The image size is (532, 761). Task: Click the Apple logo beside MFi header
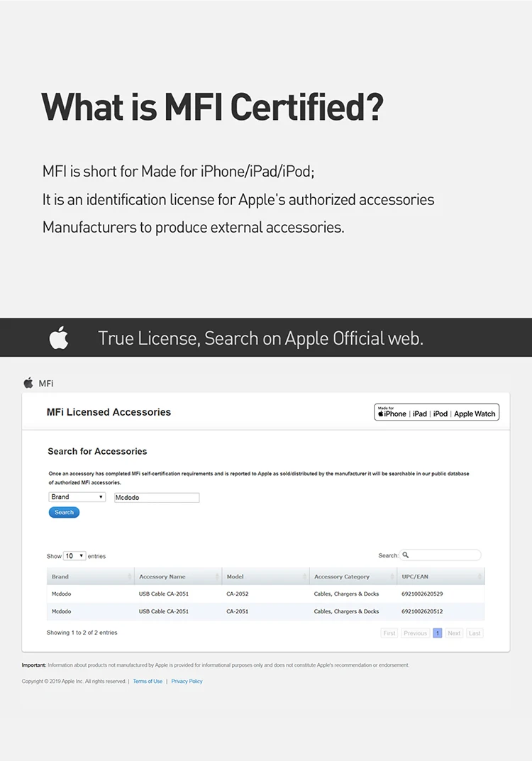point(28,383)
